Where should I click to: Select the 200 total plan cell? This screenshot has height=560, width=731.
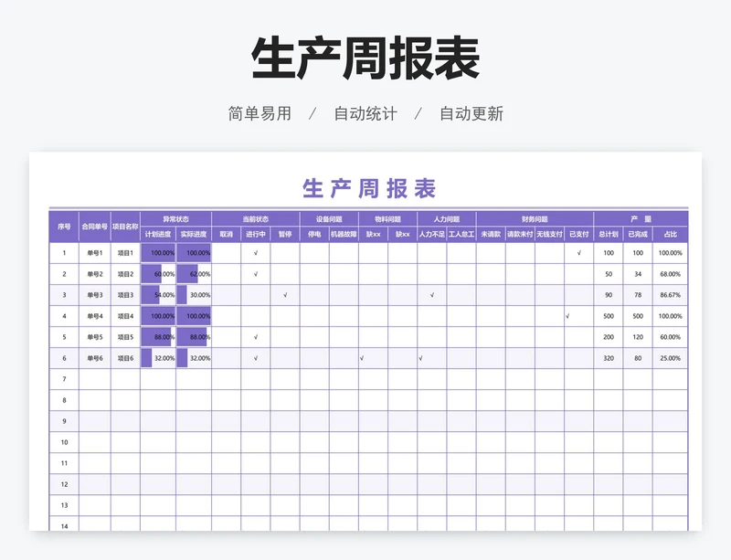(x=608, y=337)
